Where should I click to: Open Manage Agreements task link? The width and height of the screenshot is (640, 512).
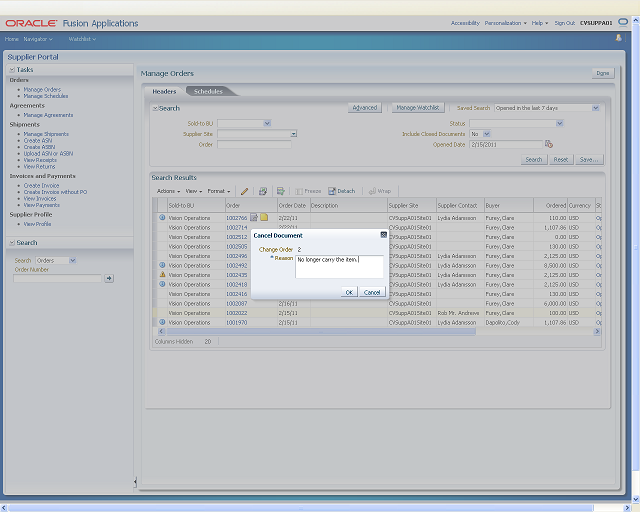click(48, 115)
